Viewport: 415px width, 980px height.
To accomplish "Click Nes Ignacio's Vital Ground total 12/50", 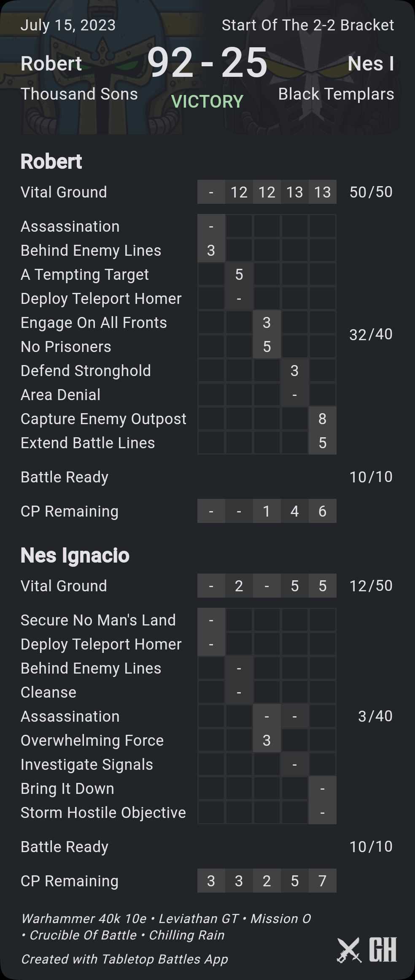I will click(371, 585).
